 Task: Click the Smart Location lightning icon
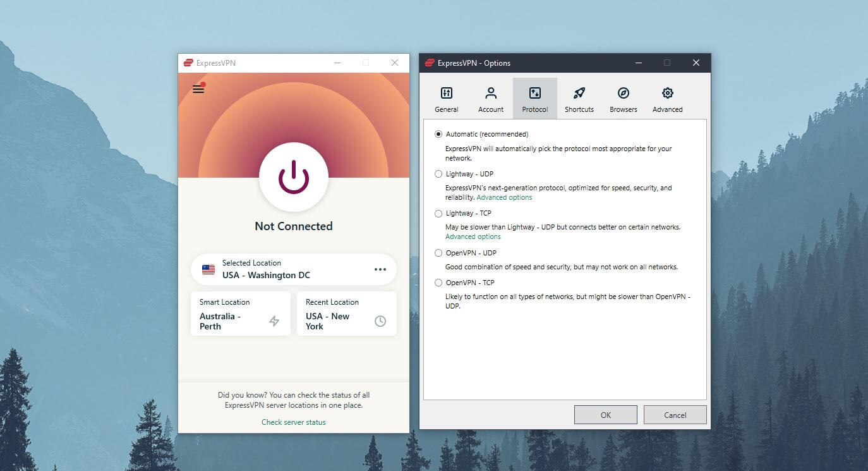(274, 321)
